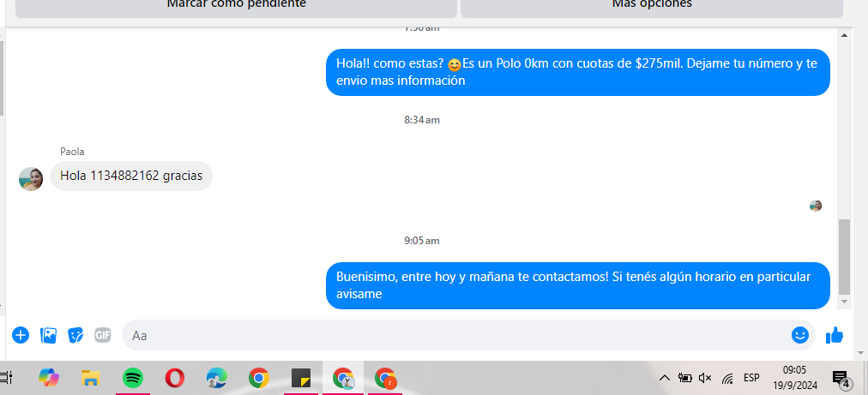Image resolution: width=868 pixels, height=395 pixels.
Task: Attach a photo using the image icon
Action: 49,335
